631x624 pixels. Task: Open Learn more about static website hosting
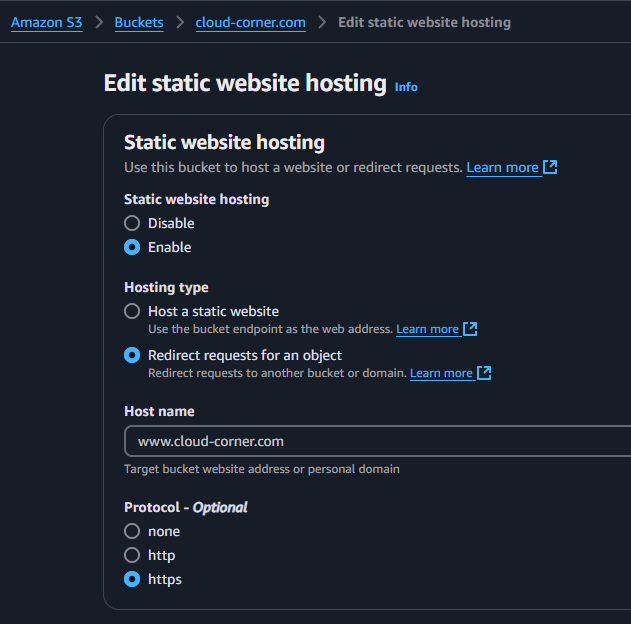coord(502,167)
